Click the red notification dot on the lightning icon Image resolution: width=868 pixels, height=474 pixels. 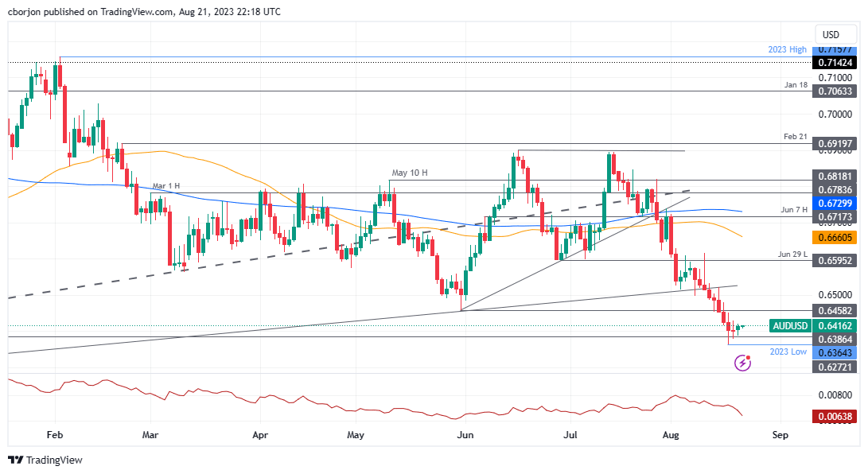(749, 356)
